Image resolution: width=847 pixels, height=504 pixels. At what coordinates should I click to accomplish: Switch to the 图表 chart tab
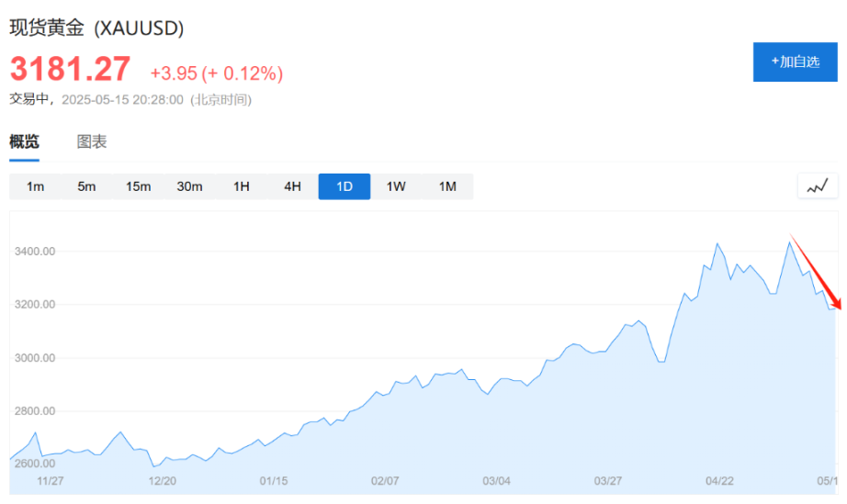tap(92, 141)
